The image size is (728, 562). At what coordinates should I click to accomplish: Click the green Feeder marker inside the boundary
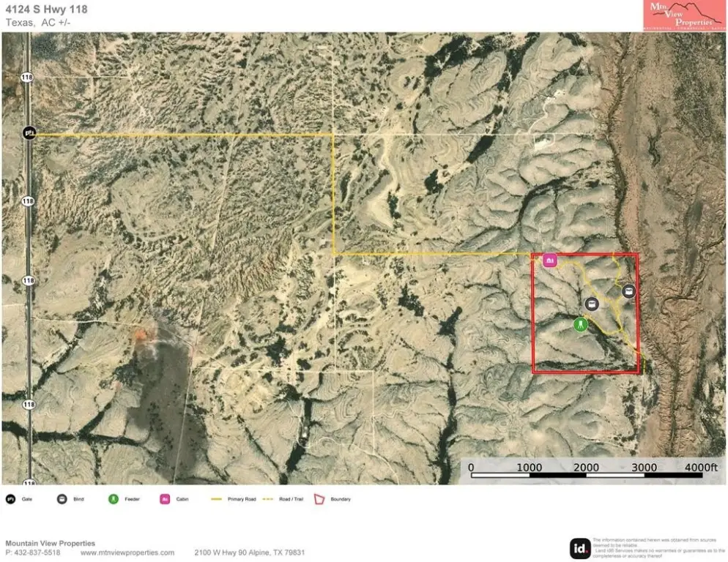581,323
